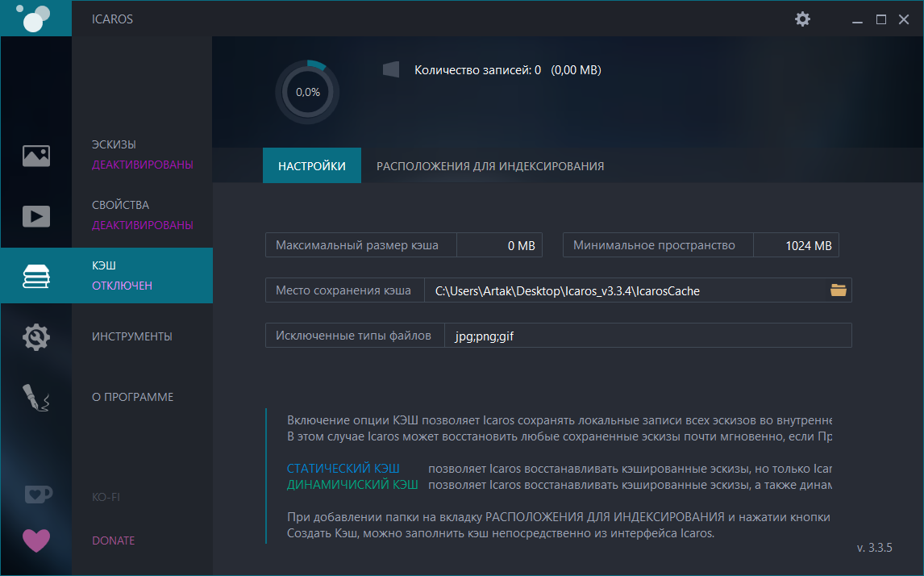The image size is (924, 576).
Task: Switch to the НАСТРОЙКИ tab
Action: pyautogui.click(x=312, y=165)
